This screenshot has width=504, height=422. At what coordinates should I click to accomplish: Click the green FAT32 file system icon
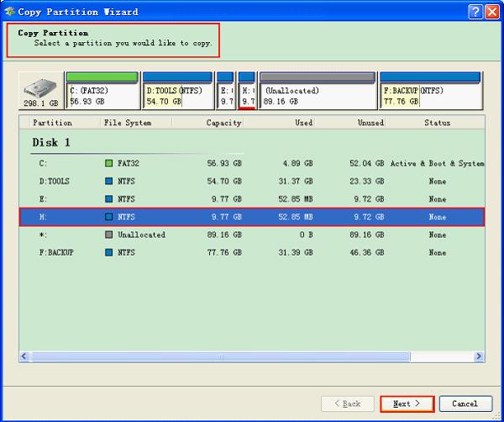point(108,164)
